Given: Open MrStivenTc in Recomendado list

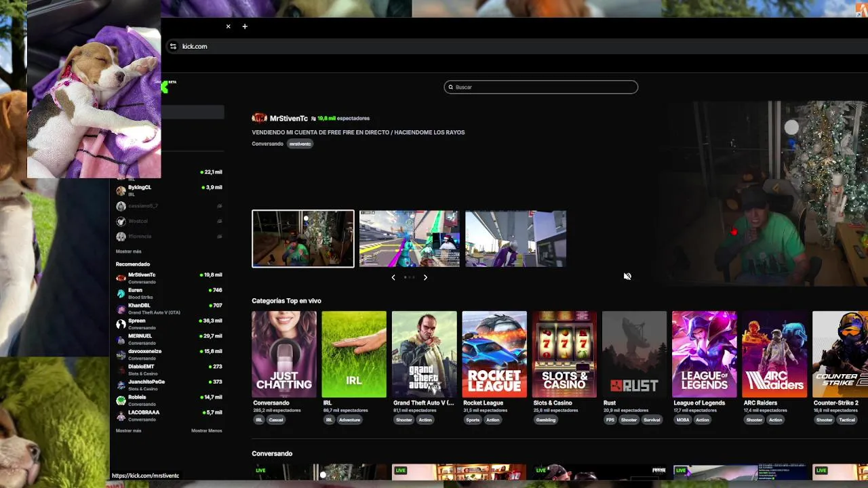Looking at the screenshot, I should [169, 278].
